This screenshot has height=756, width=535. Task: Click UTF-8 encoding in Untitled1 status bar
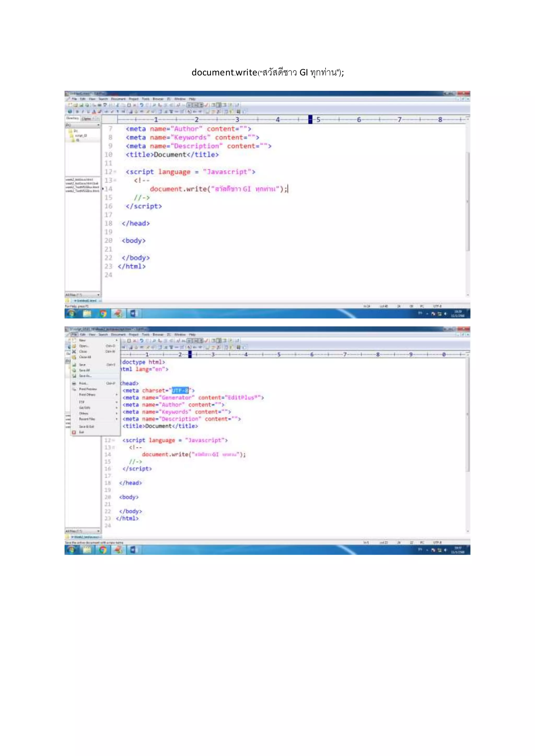click(437, 306)
